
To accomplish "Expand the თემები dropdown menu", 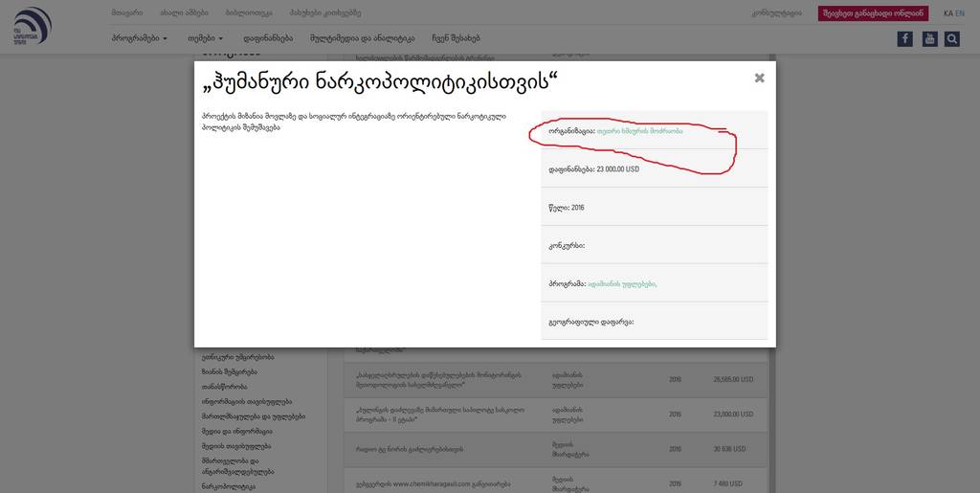I will coord(205,38).
